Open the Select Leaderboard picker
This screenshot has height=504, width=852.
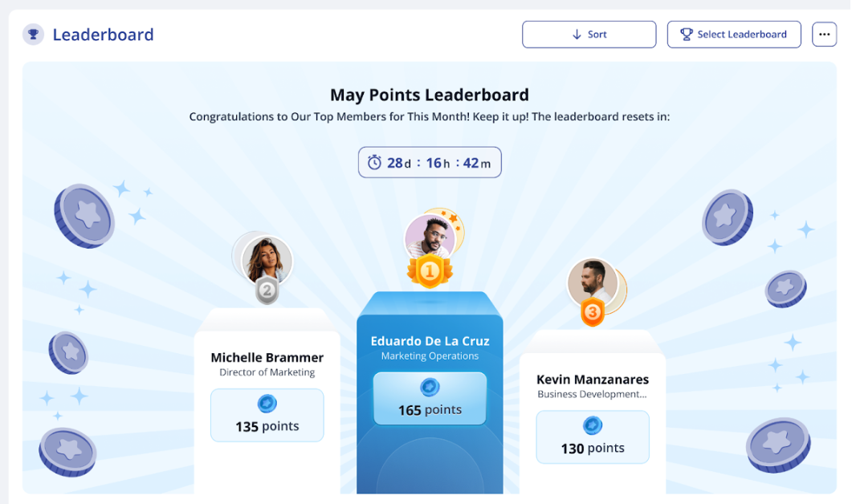click(x=733, y=35)
